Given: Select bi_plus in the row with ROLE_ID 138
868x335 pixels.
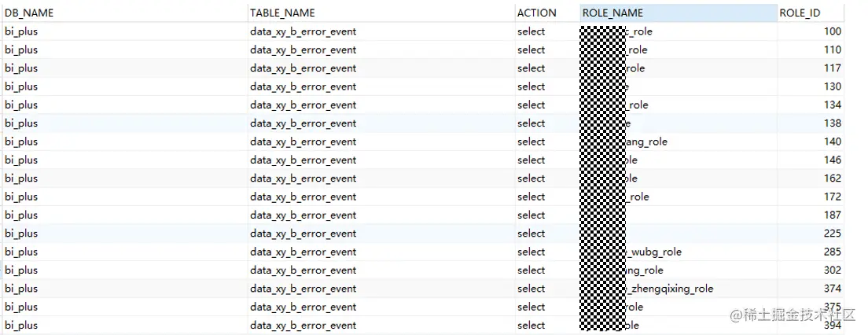Looking at the screenshot, I should pyautogui.click(x=21, y=123).
